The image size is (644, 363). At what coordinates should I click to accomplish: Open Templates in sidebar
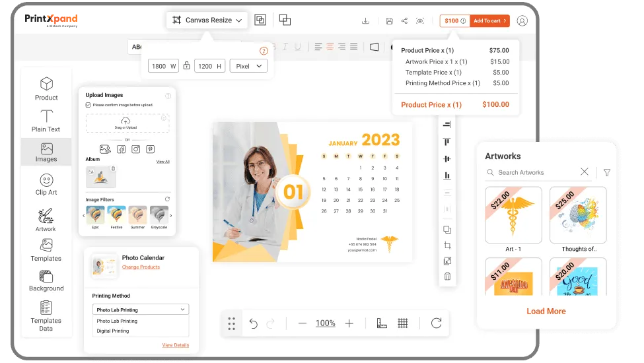46,250
